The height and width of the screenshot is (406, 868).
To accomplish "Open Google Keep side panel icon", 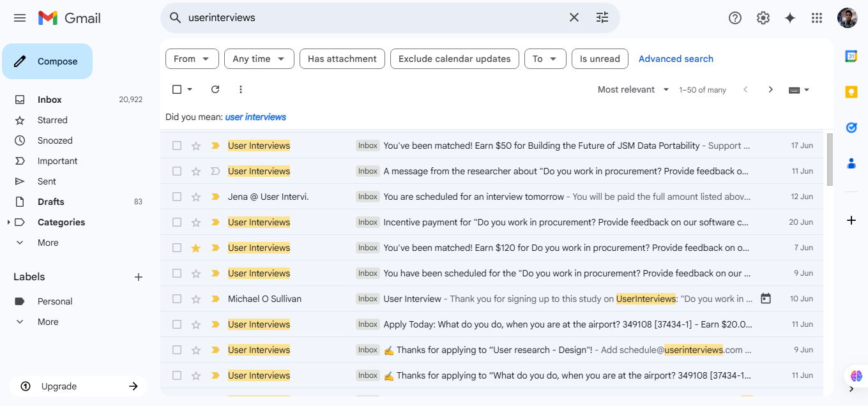I will coord(851,92).
